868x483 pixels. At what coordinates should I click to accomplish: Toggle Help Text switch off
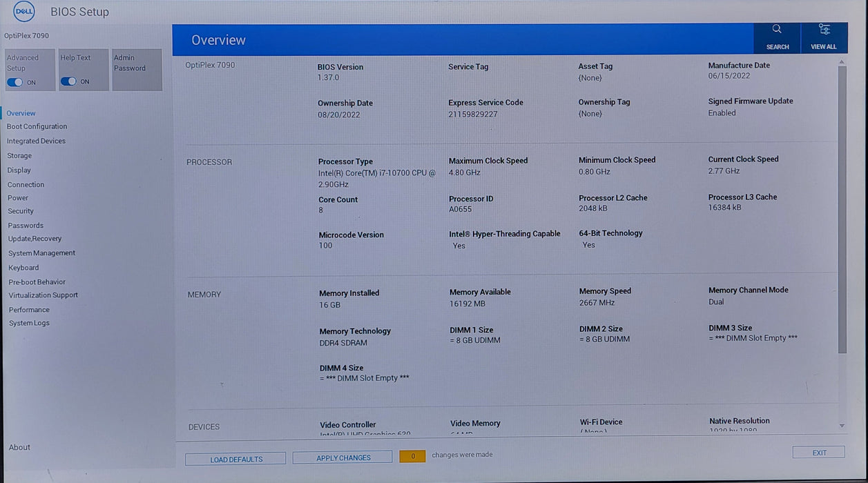68,81
